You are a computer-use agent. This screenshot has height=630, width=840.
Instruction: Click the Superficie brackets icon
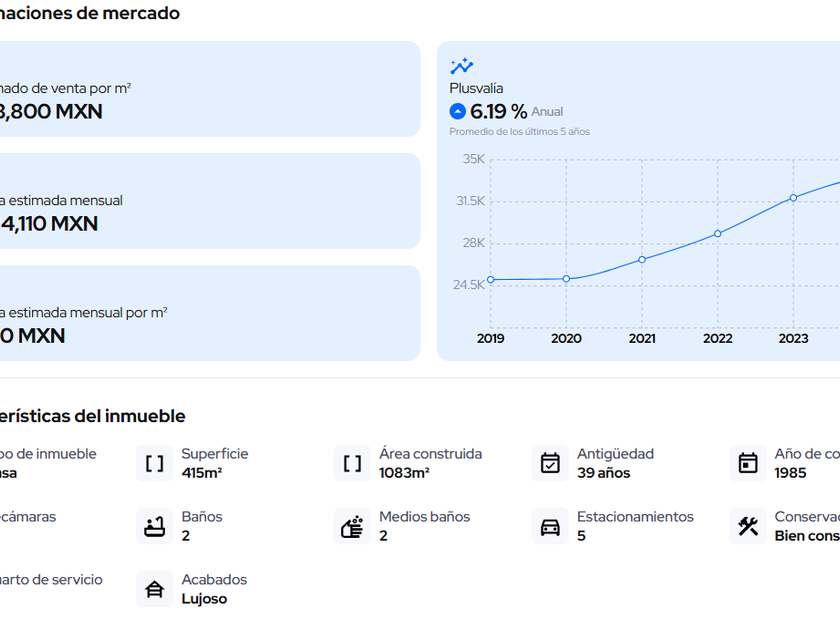(155, 463)
